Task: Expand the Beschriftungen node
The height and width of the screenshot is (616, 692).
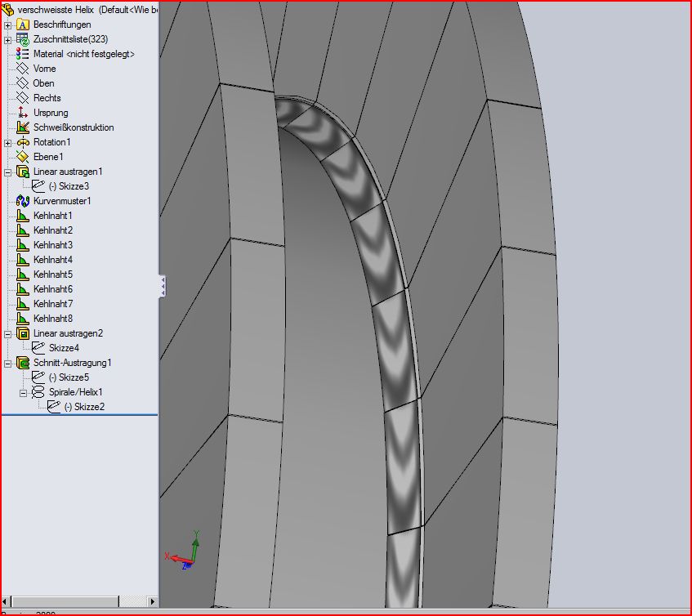Action: (7, 25)
